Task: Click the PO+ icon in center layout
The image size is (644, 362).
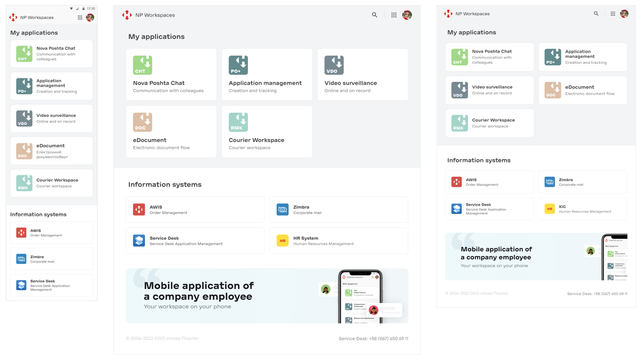Action: pos(238,65)
